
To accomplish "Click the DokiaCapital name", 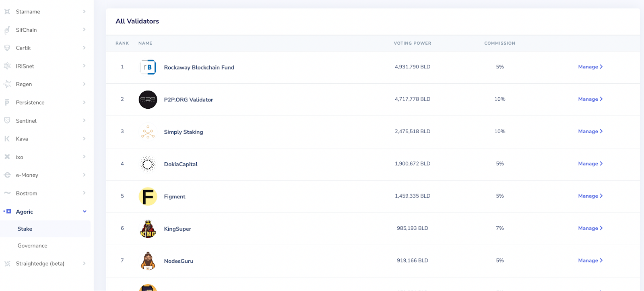I will coord(181,164).
